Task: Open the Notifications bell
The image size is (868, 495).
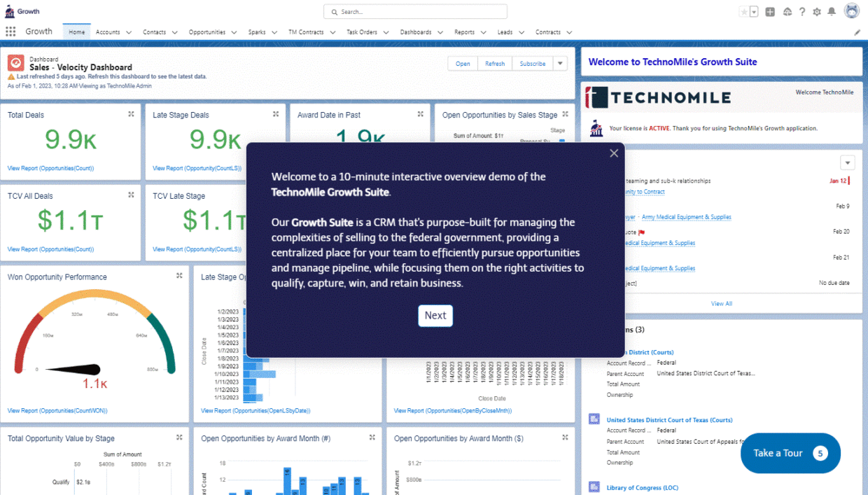Action: pos(832,11)
